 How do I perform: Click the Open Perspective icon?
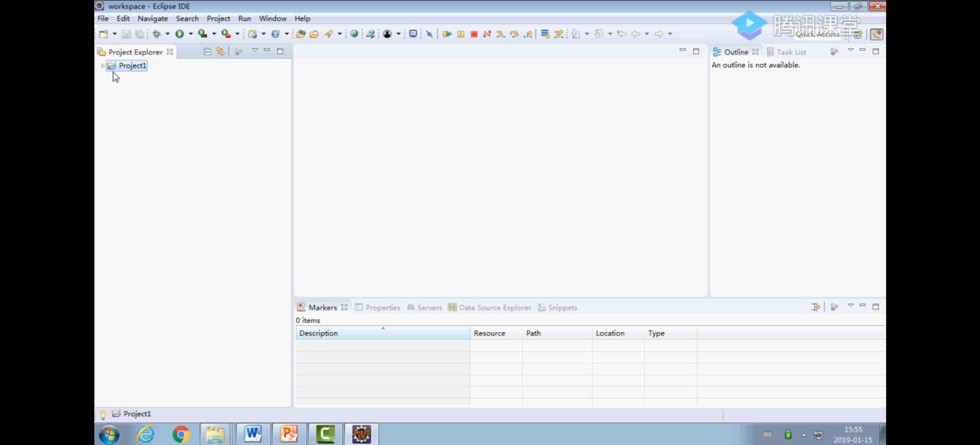[857, 34]
